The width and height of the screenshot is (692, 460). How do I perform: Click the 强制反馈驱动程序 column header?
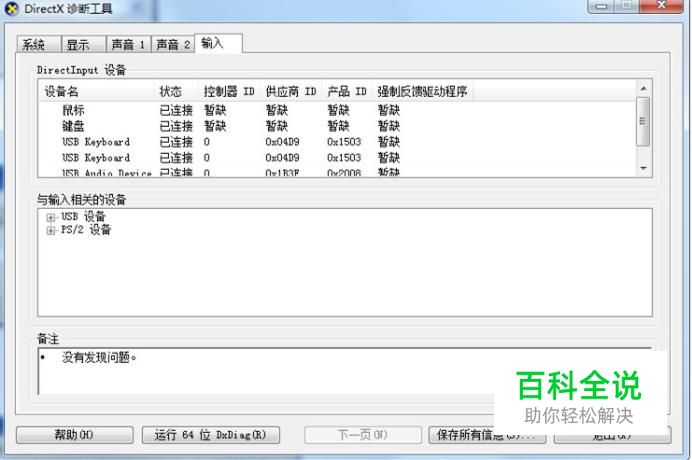pyautogui.click(x=423, y=91)
